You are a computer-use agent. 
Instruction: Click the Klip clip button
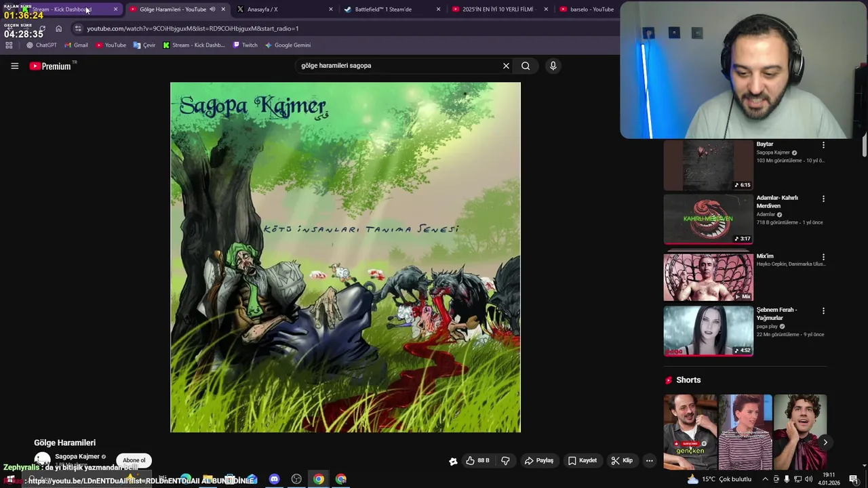click(622, 461)
